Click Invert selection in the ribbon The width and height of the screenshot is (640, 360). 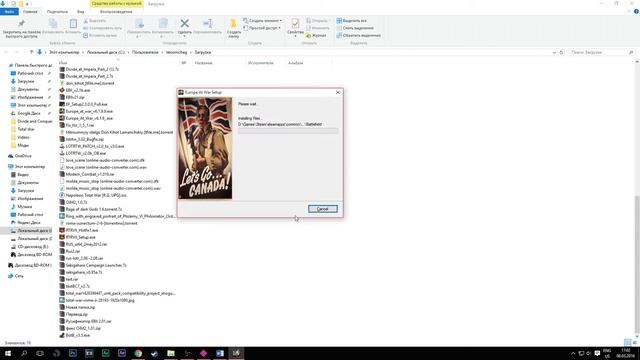point(358,35)
